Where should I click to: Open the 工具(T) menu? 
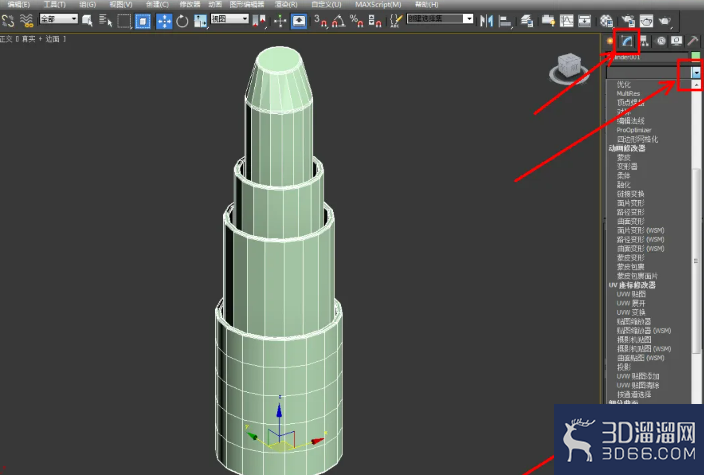(x=54, y=4)
